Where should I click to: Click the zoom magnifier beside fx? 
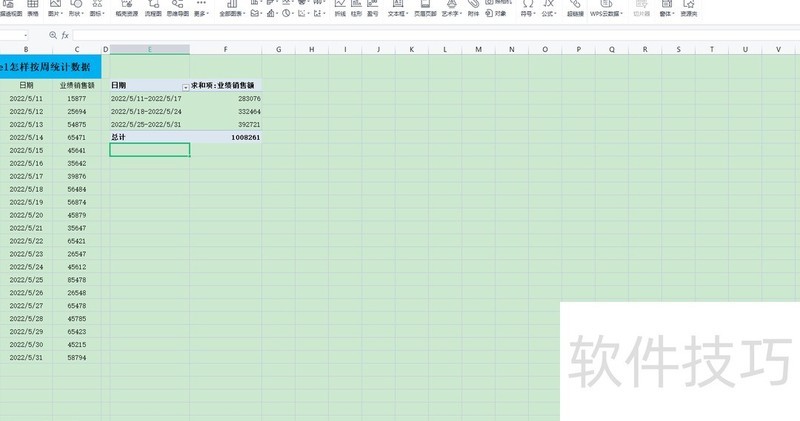tap(53, 35)
